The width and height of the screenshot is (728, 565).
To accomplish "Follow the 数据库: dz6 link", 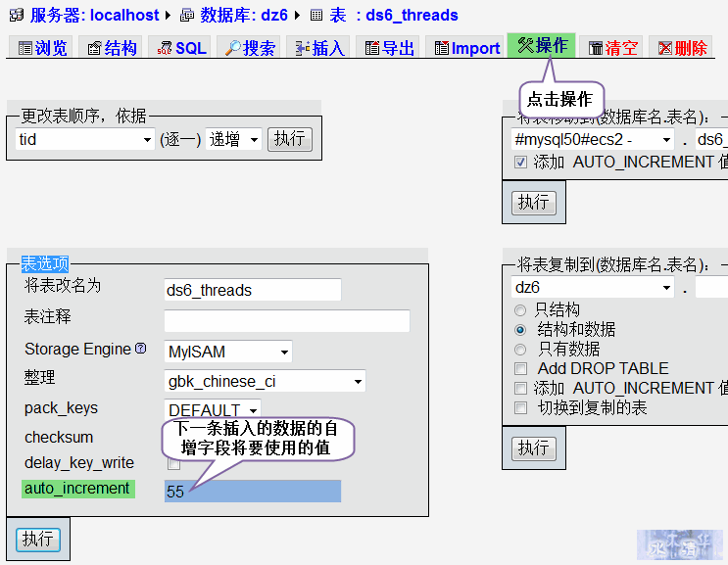I will click(x=244, y=15).
